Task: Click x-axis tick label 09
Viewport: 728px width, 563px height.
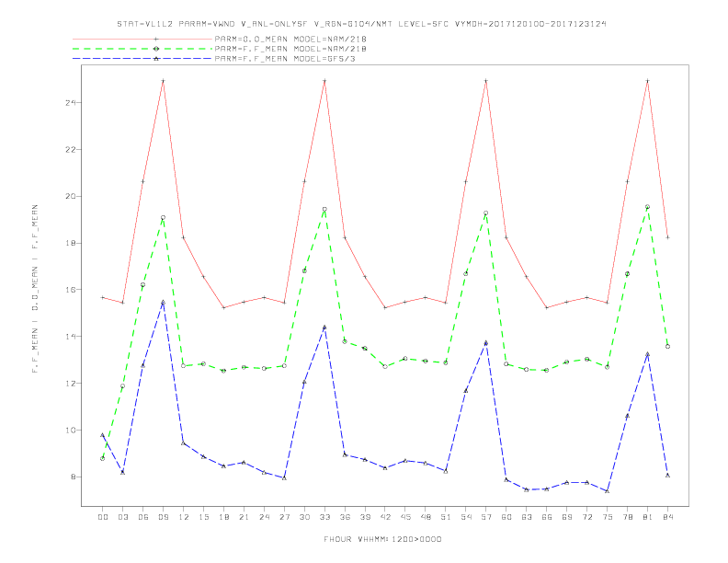Action: [x=163, y=517]
